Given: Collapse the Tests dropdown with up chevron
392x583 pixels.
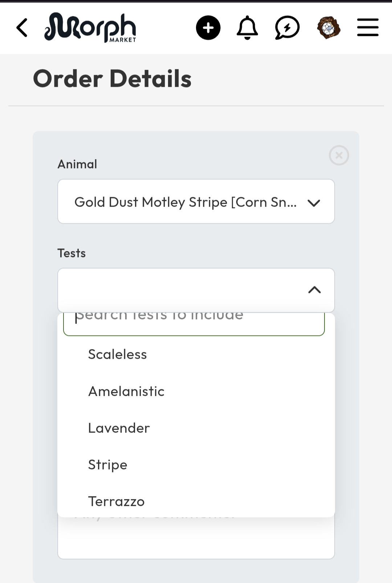Looking at the screenshot, I should coord(314,290).
